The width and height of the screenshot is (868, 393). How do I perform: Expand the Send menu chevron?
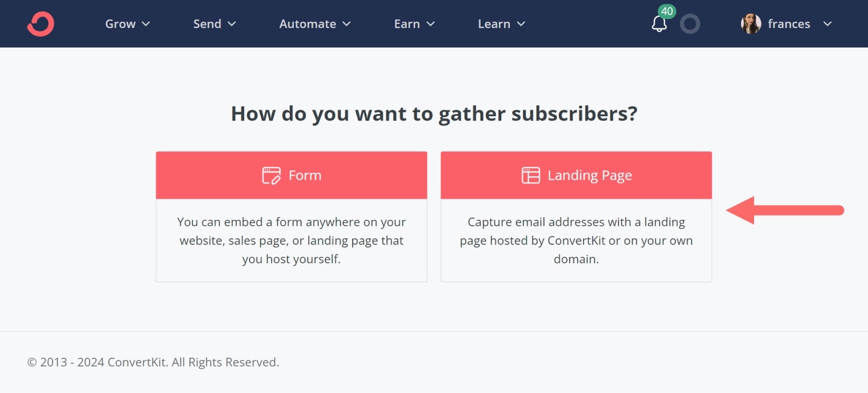pyautogui.click(x=232, y=24)
